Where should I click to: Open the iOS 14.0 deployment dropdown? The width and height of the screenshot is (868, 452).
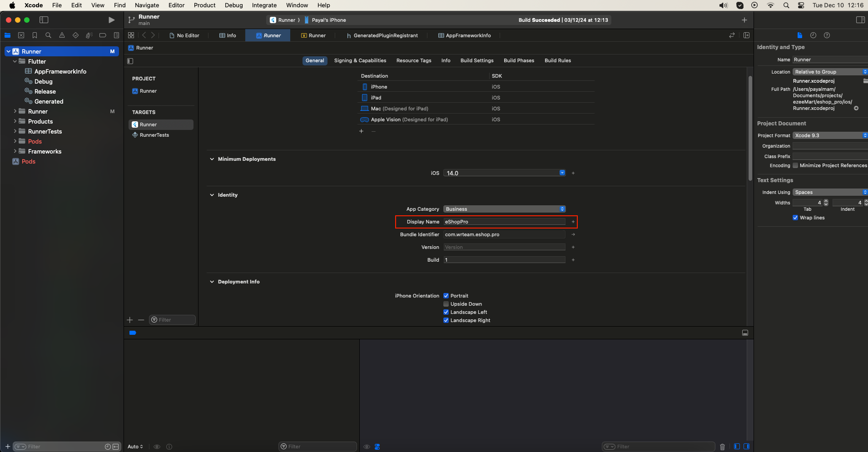coord(562,173)
